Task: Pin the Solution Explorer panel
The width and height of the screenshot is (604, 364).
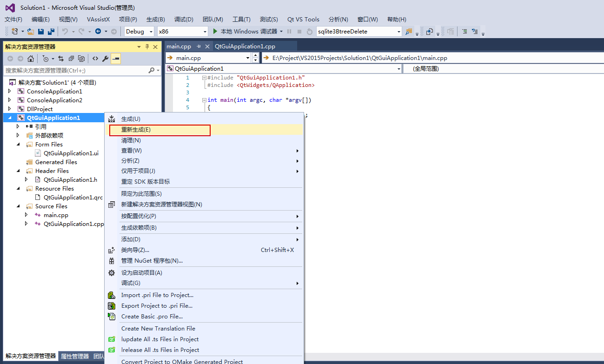Action: tap(147, 46)
